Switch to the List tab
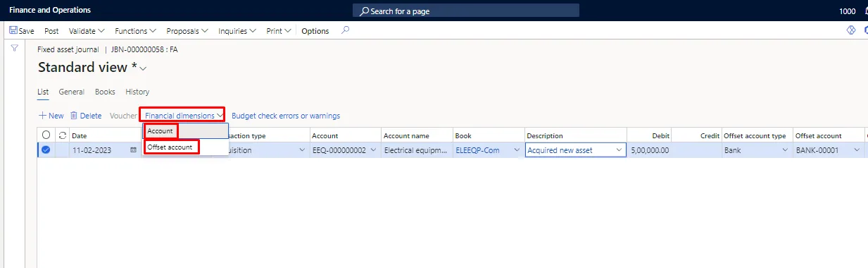This screenshot has height=268, width=868. [43, 92]
